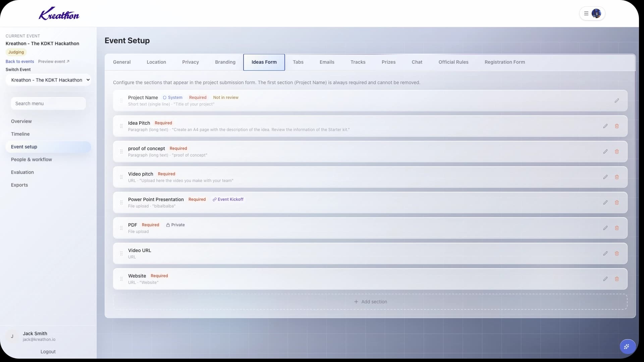Click the Not in review tag
This screenshot has width=644, height=362.
[x=226, y=98]
